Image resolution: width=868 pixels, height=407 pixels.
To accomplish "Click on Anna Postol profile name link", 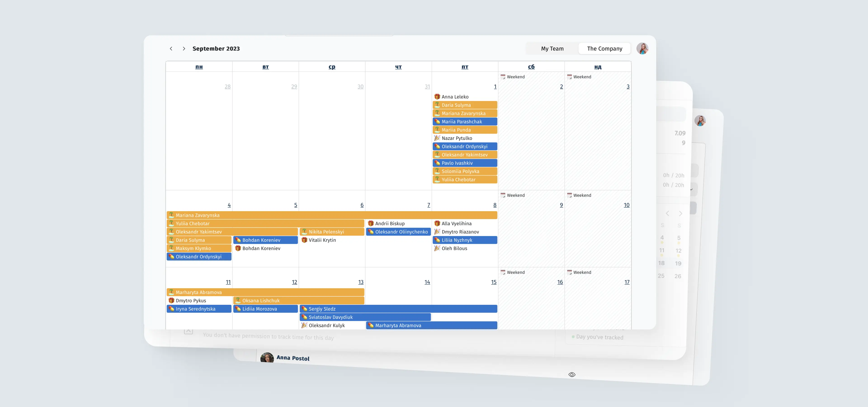I will [x=293, y=357].
